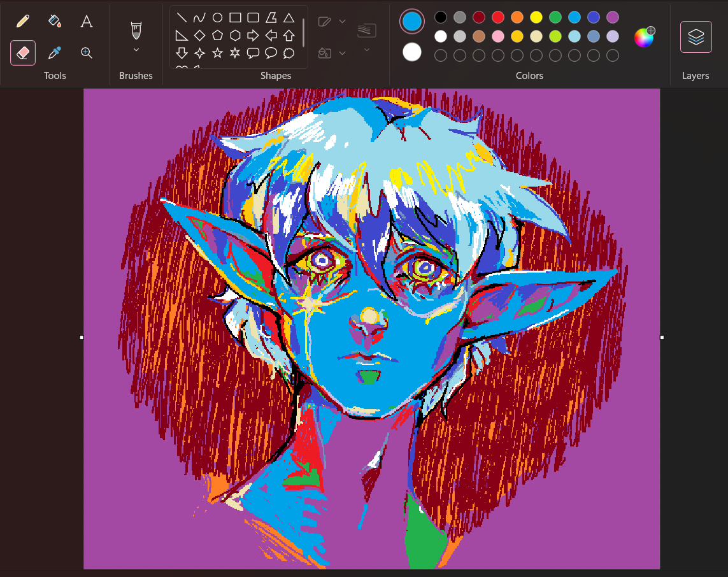This screenshot has width=728, height=577.
Task: Pick the Left arrow shape
Action: pos(271,35)
